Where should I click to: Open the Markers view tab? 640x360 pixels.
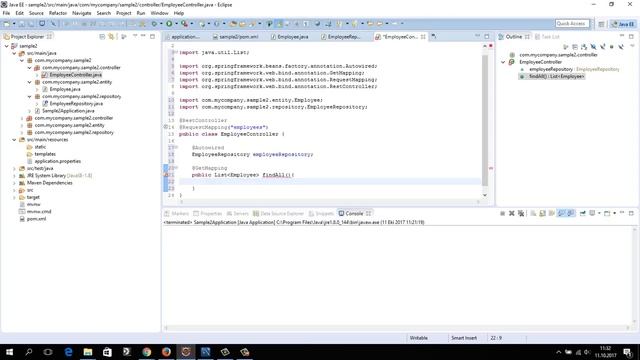coord(176,213)
